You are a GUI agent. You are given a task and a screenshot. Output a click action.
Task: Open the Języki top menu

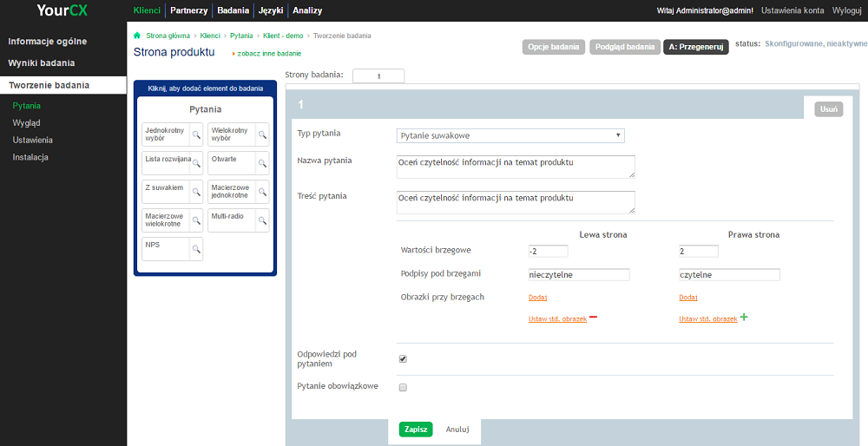click(271, 10)
